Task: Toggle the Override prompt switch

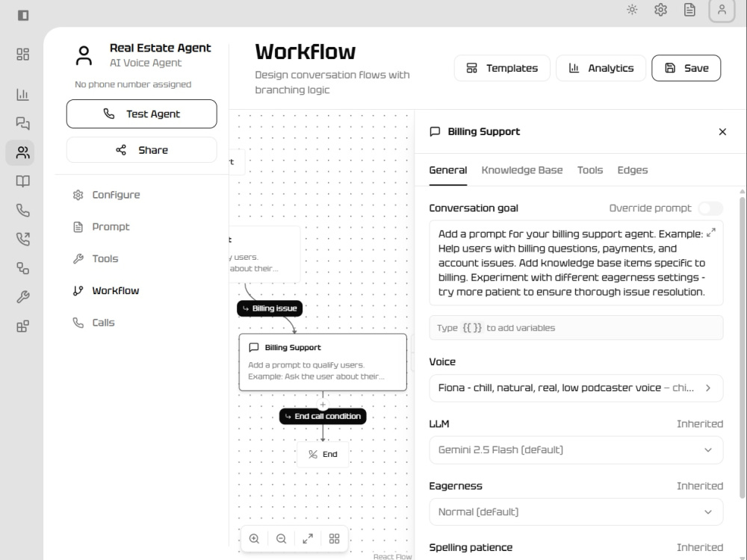Action: point(710,208)
